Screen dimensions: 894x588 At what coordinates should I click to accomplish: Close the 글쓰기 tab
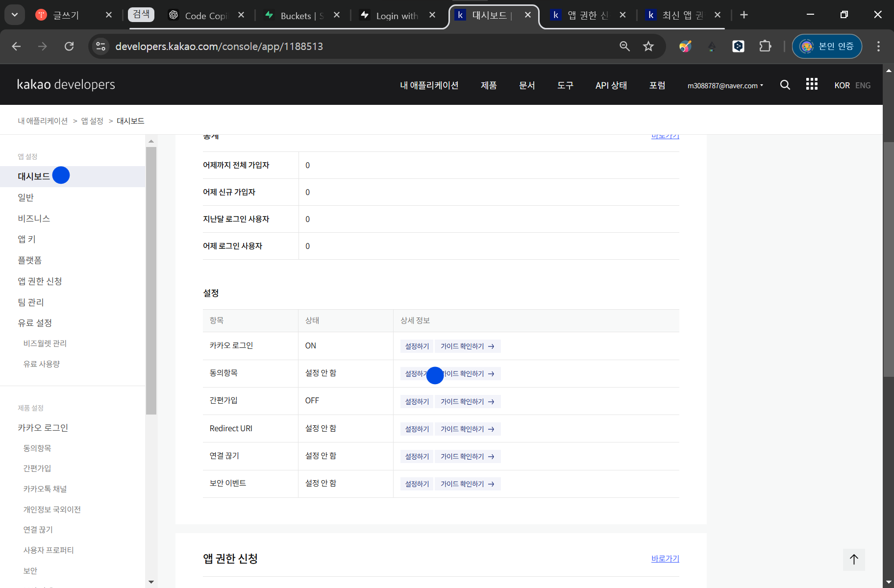(x=109, y=15)
